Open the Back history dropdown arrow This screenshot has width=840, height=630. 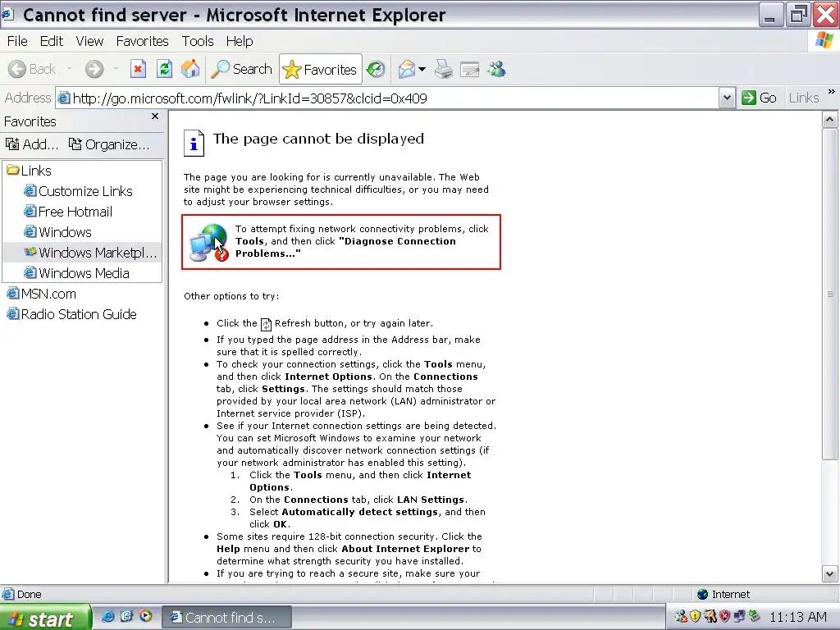click(x=69, y=69)
